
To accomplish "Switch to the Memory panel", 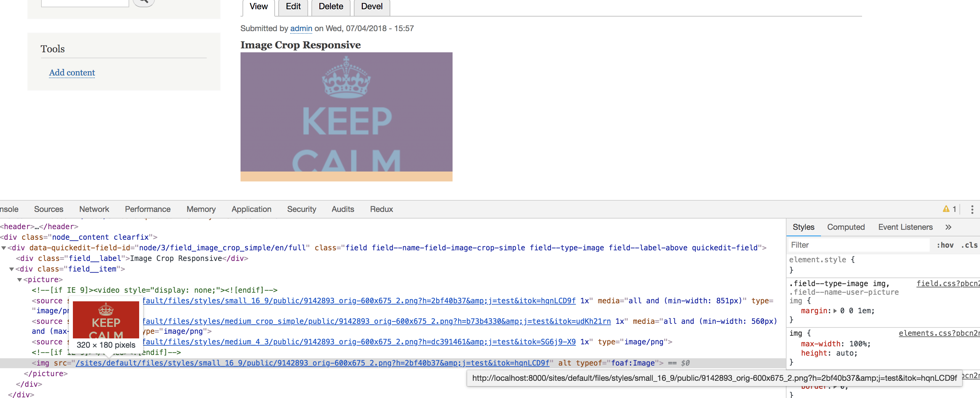I will point(201,209).
